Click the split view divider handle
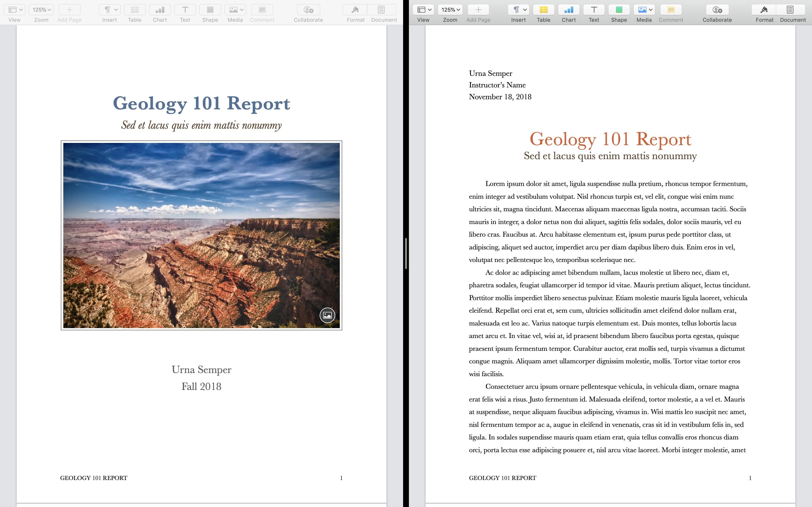 pyautogui.click(x=406, y=253)
